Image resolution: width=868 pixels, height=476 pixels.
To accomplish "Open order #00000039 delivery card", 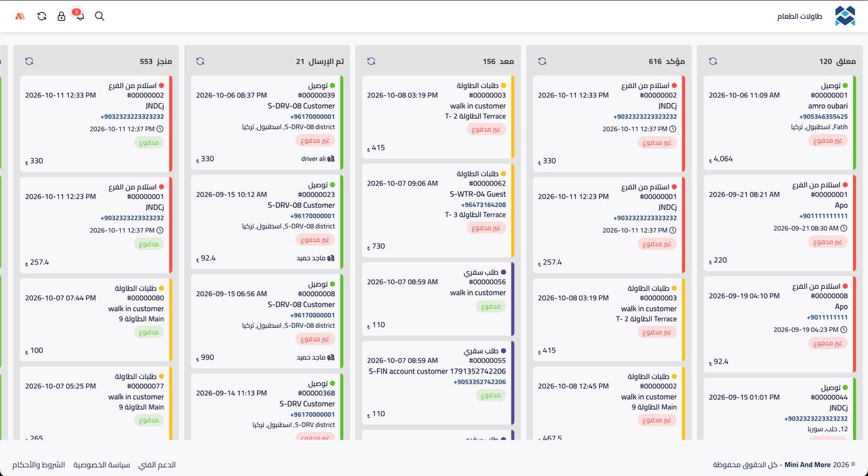I will click(267, 123).
